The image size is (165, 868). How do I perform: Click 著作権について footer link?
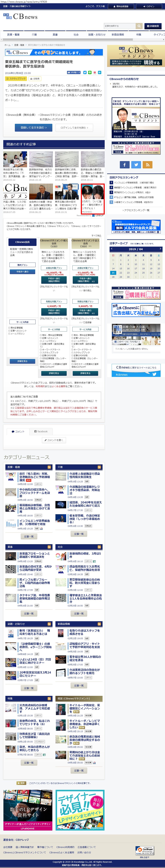pos(45,847)
